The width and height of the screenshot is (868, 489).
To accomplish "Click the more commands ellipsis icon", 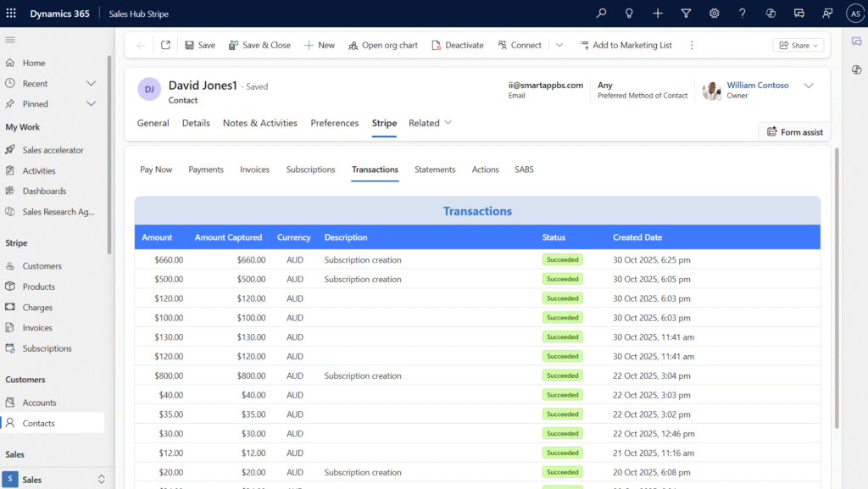I will (x=692, y=45).
